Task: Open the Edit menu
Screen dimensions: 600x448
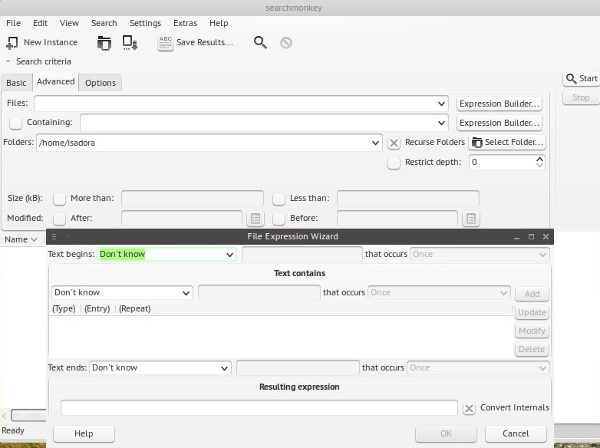Action: (x=40, y=23)
